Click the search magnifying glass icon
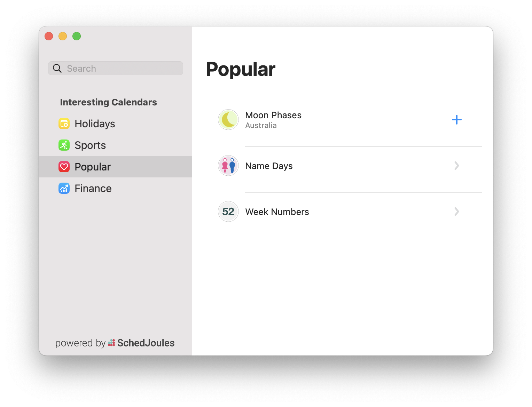This screenshot has width=532, height=407. [57, 69]
